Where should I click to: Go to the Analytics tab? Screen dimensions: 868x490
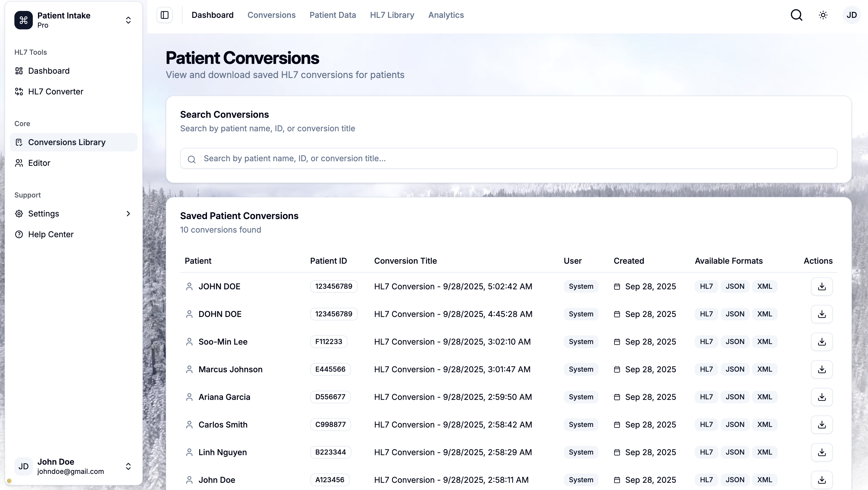point(446,15)
